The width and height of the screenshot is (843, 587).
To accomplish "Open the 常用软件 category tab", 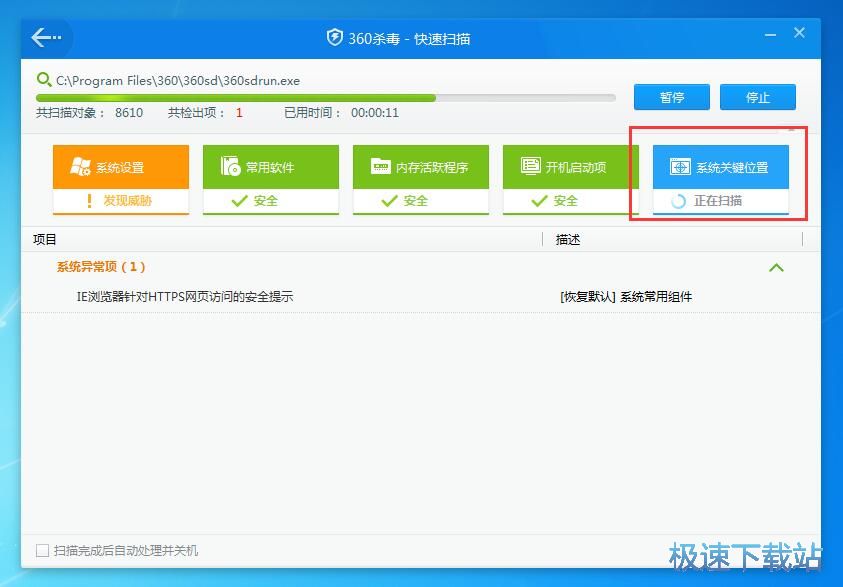I will (x=271, y=180).
